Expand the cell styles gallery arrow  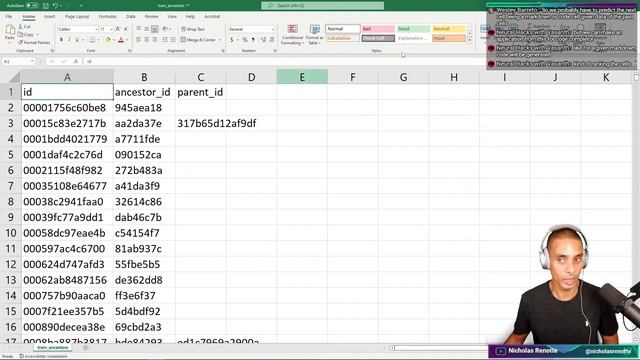point(469,41)
